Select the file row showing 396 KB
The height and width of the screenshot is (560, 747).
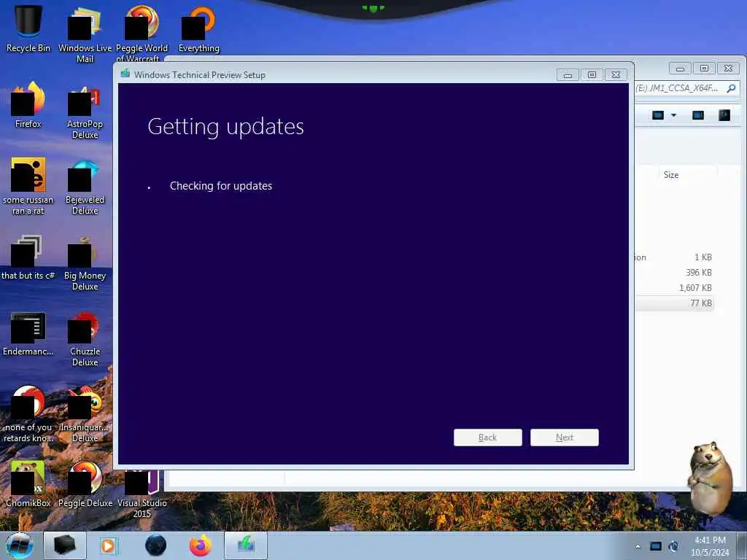point(673,273)
